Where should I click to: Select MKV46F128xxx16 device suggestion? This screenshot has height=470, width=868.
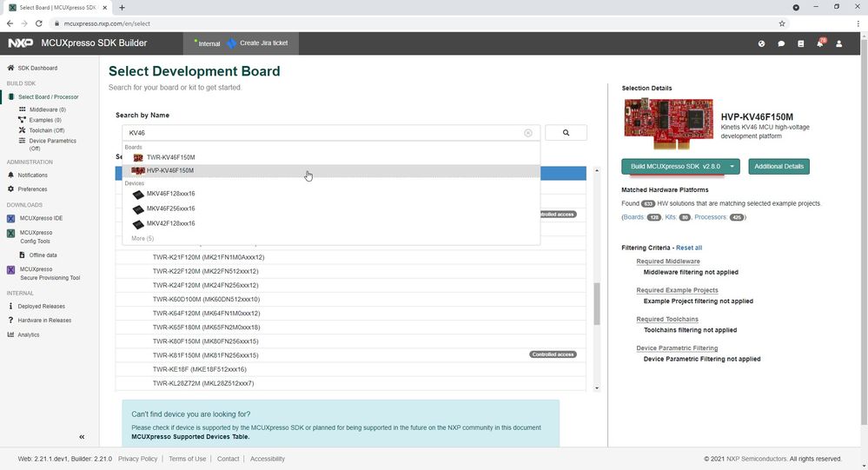(331, 194)
